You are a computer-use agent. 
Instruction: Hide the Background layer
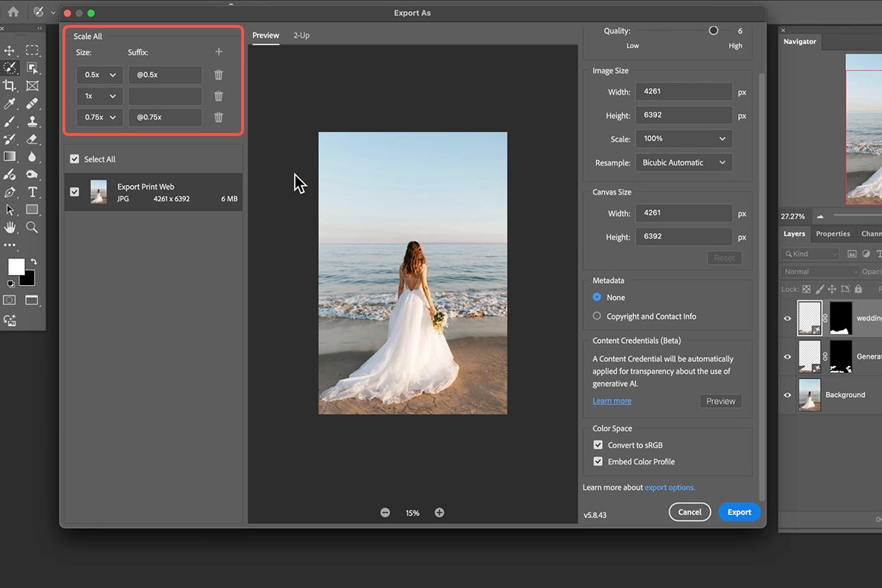point(786,395)
